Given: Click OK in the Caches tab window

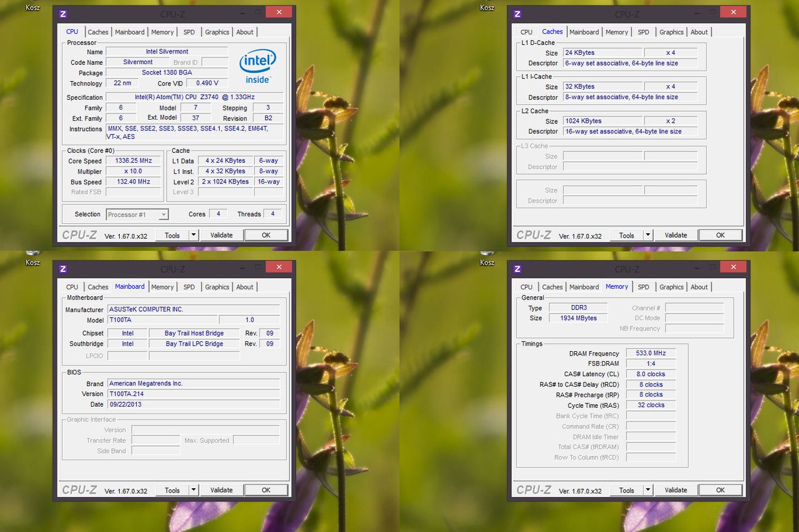Looking at the screenshot, I should pos(720,235).
